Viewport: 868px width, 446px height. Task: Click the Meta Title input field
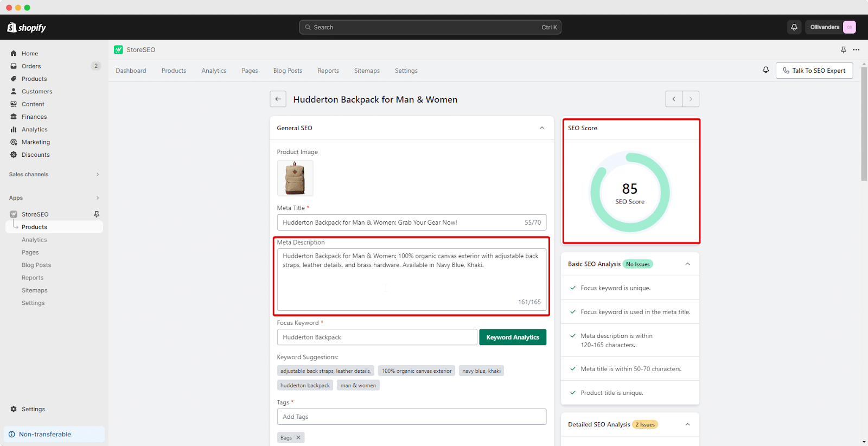point(411,222)
